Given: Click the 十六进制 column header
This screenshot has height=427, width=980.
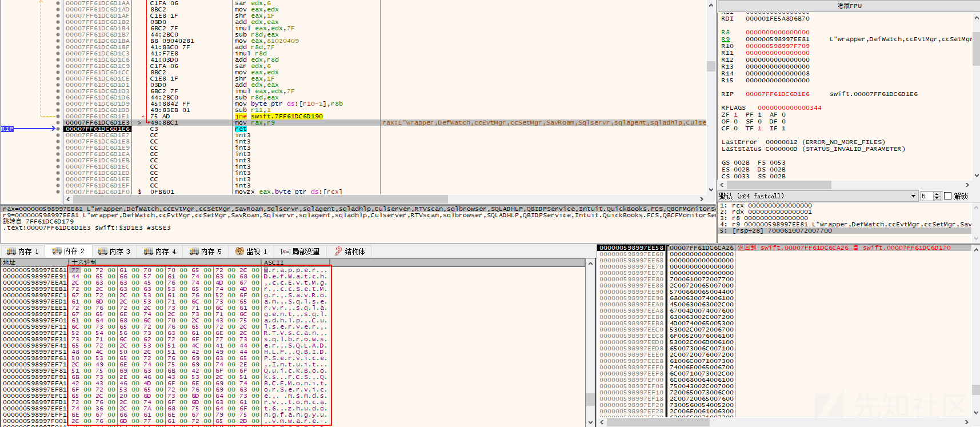Looking at the screenshot, I should click(165, 262).
